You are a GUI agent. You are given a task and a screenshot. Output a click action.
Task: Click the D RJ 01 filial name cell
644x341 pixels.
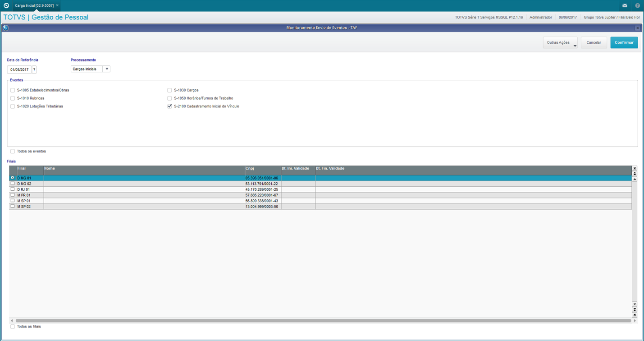point(30,189)
